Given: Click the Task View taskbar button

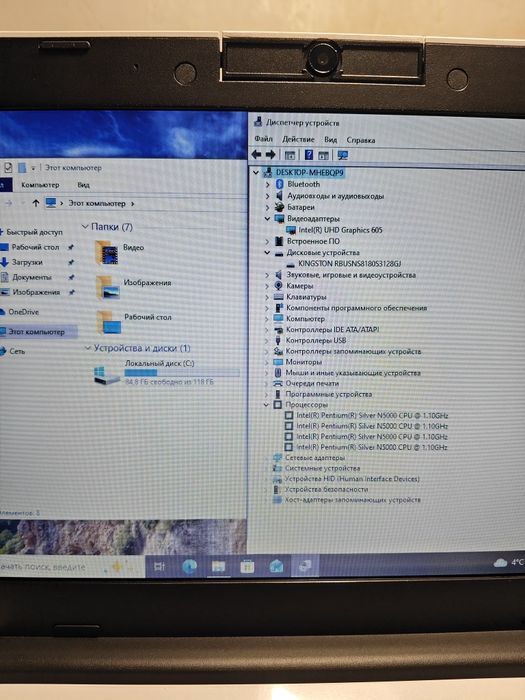Looking at the screenshot, I should (159, 567).
